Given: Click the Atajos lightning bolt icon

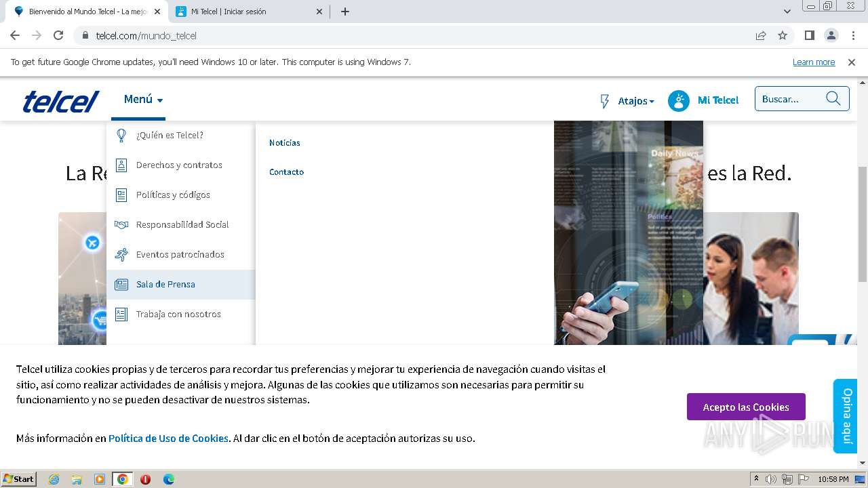Looking at the screenshot, I should coord(605,101).
